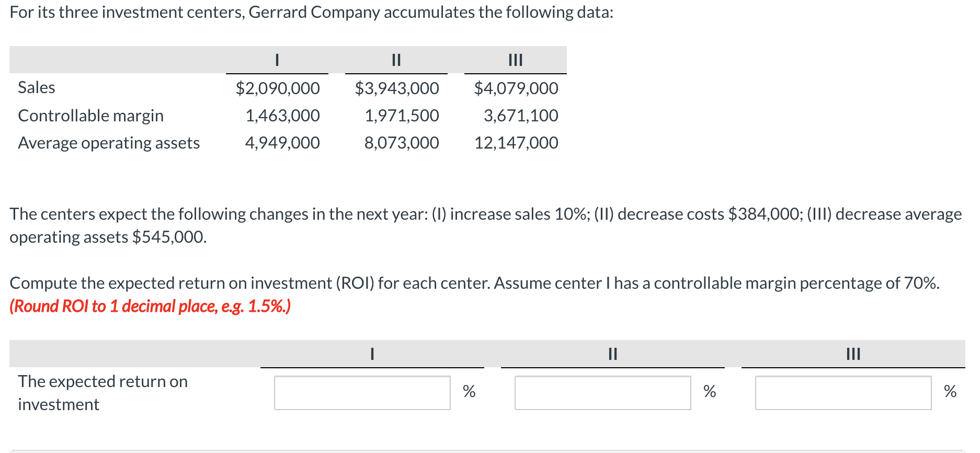Select the expected changes paragraph text

click(x=485, y=225)
